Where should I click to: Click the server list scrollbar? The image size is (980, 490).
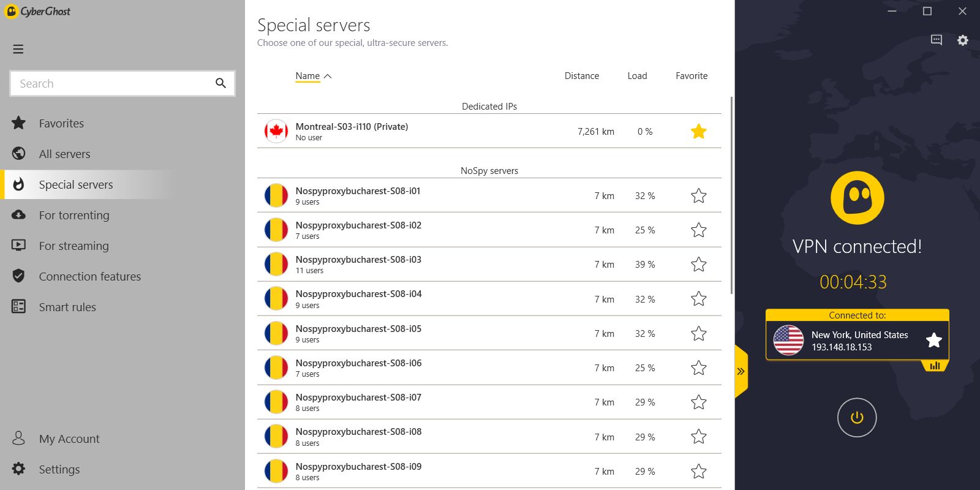731,196
